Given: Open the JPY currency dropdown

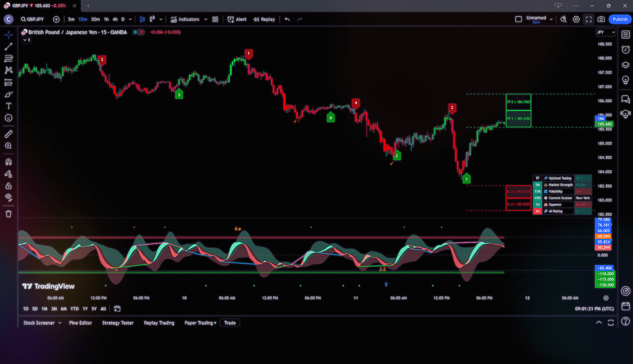Looking at the screenshot, I should [606, 32].
